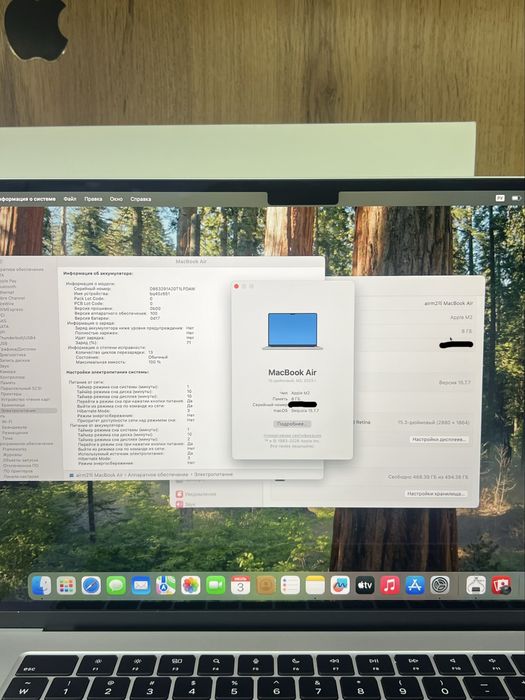Launch Music from the Dock
The image size is (525, 700).
[390, 585]
